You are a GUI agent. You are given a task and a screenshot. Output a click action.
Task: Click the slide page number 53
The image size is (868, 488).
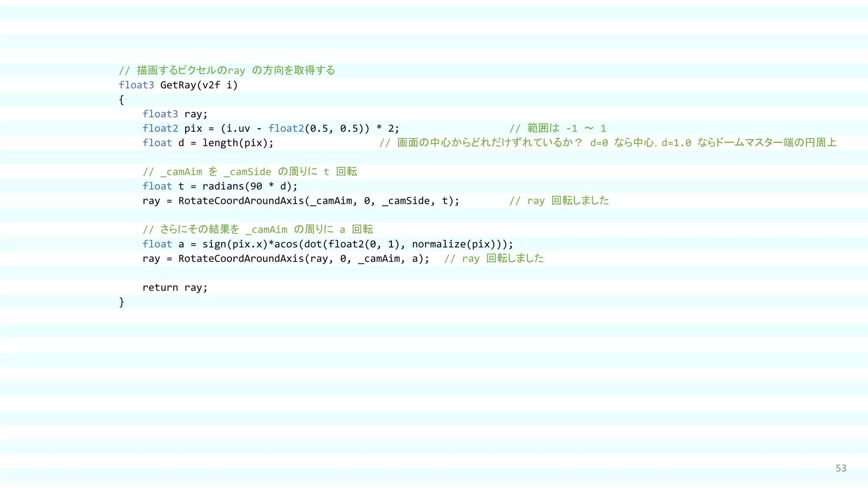841,468
